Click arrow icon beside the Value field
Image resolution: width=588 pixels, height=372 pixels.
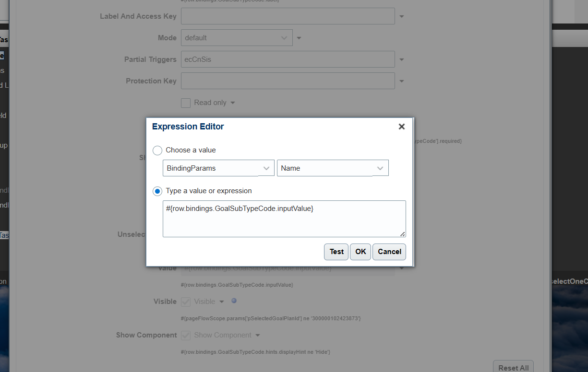[401, 267]
